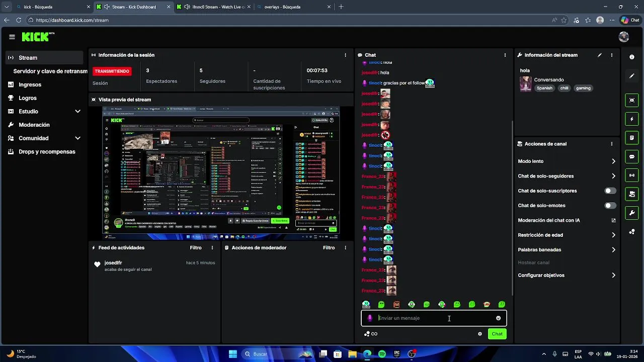Select Stream in the left sidebar

[x=45, y=58]
